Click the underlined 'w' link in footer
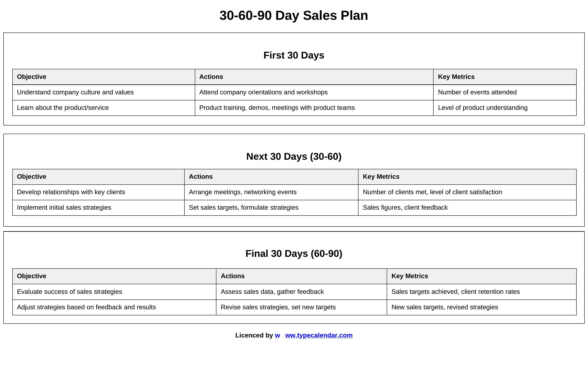Screen dimensions: 588x368 tap(277, 335)
